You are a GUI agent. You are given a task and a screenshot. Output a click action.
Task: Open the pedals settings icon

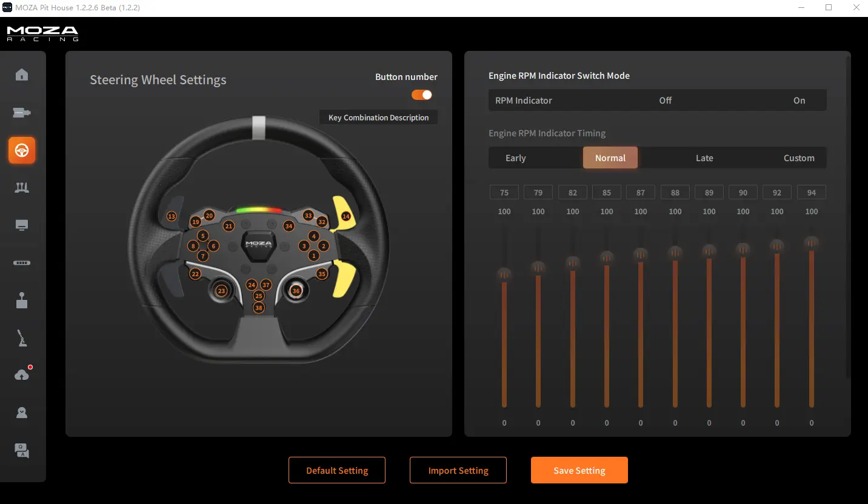pos(22,188)
